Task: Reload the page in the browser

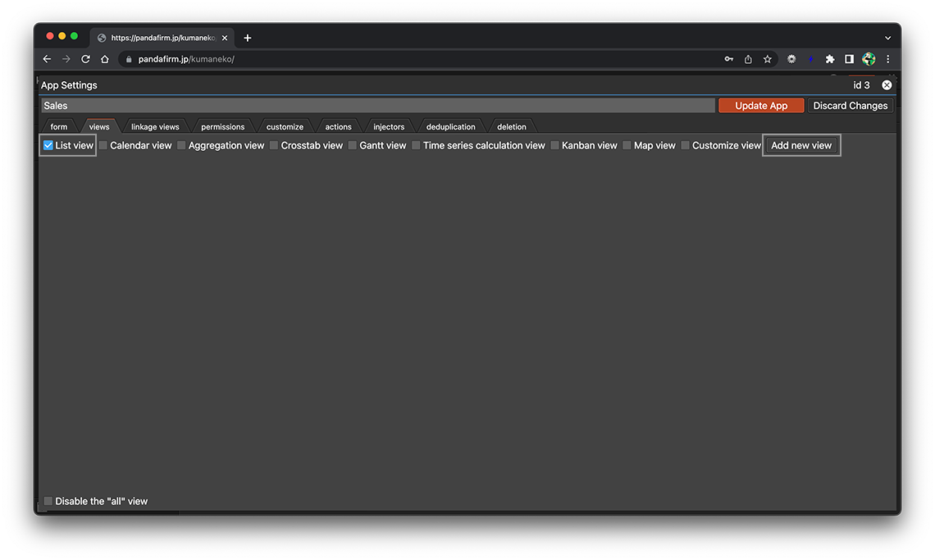Action: (x=85, y=59)
